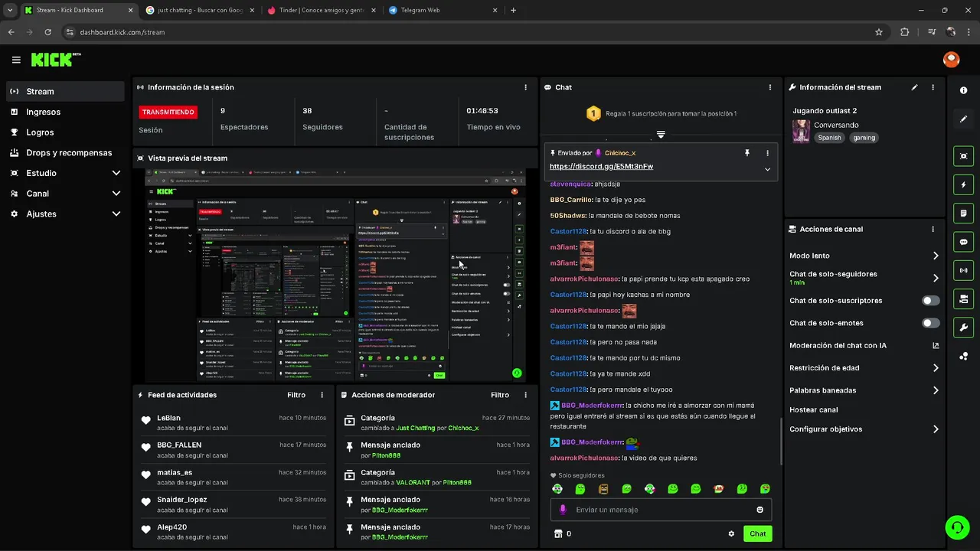Expand the pinned message chevron

767,169
